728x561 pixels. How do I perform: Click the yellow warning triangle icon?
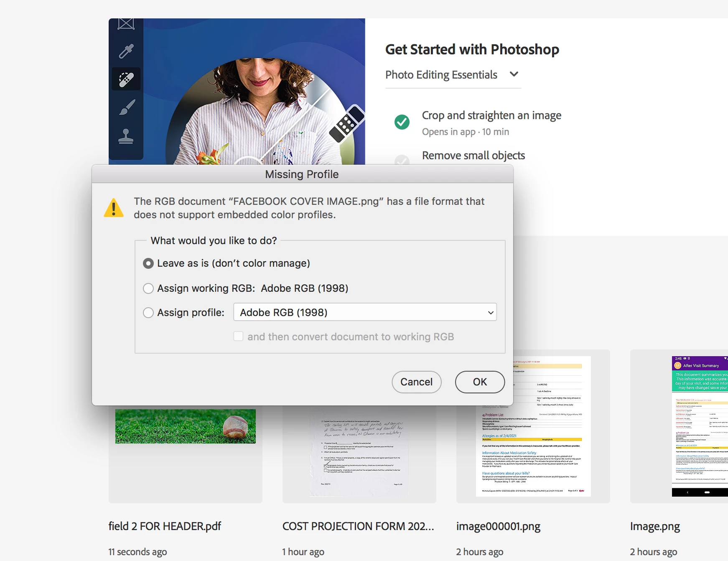(x=114, y=208)
